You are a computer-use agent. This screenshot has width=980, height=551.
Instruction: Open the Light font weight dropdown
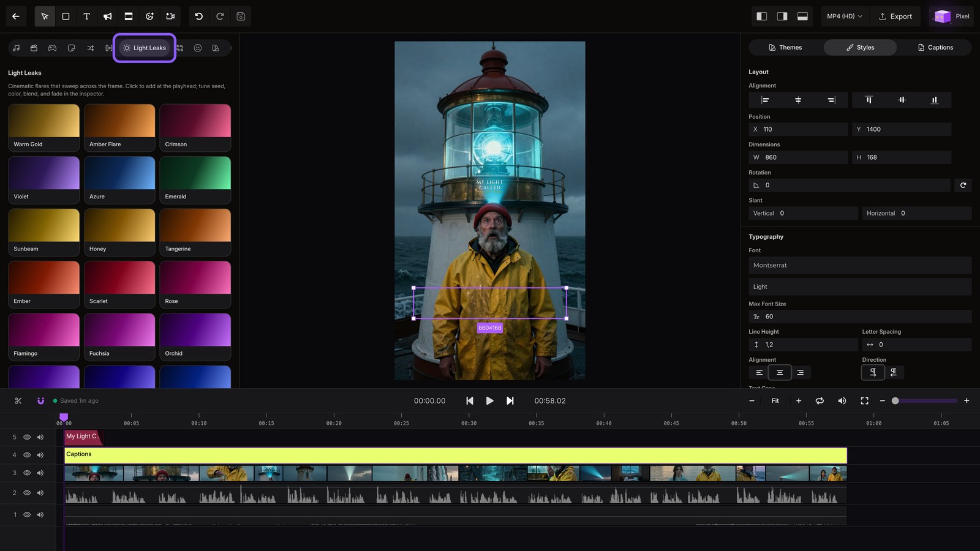click(x=860, y=287)
